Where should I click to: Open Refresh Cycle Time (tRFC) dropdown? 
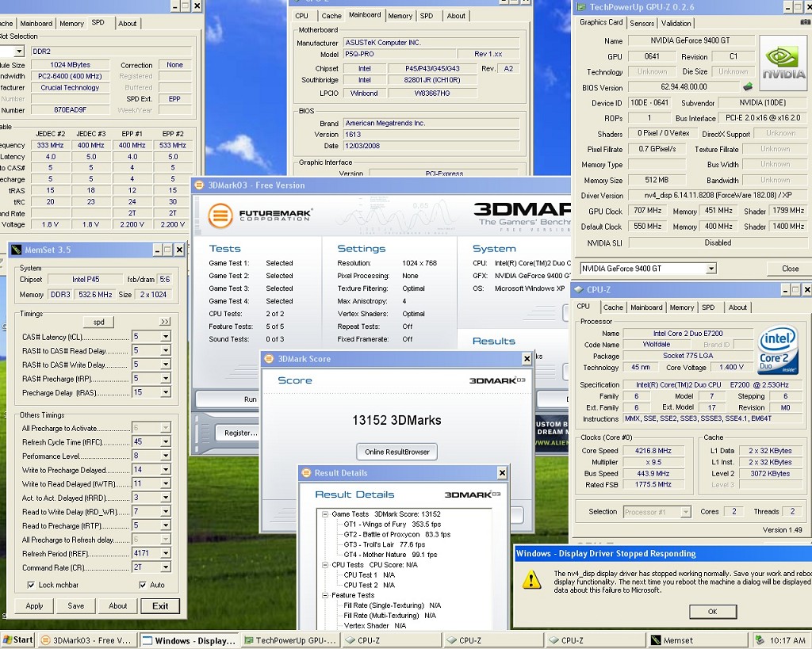(x=165, y=442)
